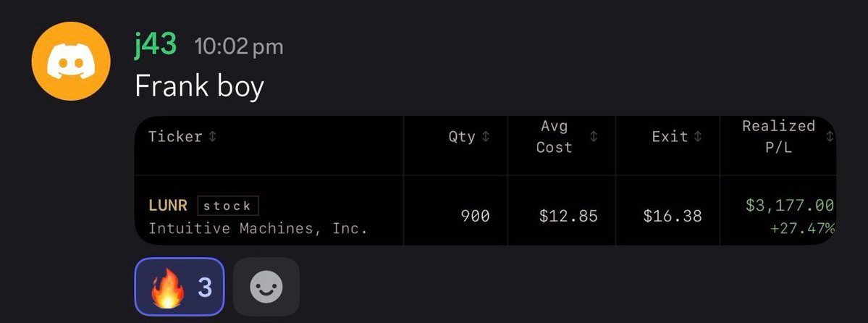Screen dimensions: 868x323
Task: Select the Frank boy message text
Action: [x=199, y=87]
